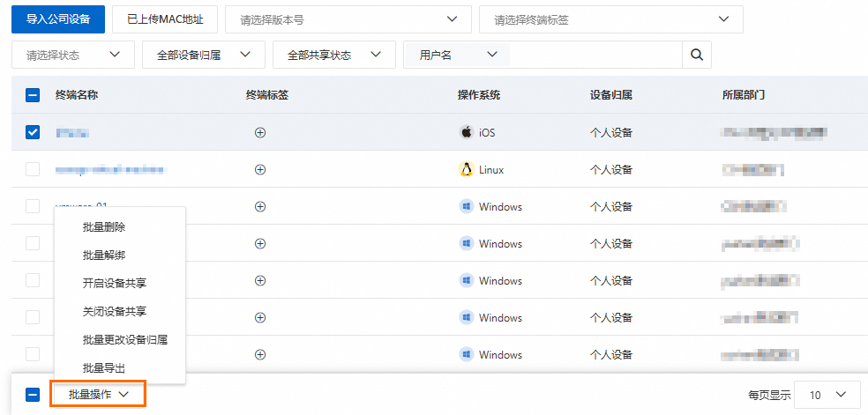Uncheck the iOS device row checkbox
Image resolution: width=868 pixels, height=415 pixels.
[x=33, y=133]
